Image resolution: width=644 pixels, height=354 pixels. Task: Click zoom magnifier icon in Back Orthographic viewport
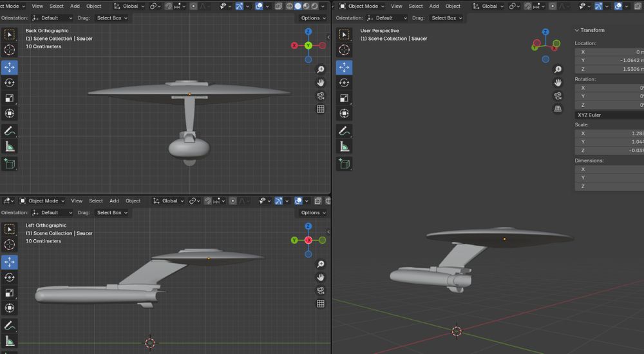(x=321, y=70)
